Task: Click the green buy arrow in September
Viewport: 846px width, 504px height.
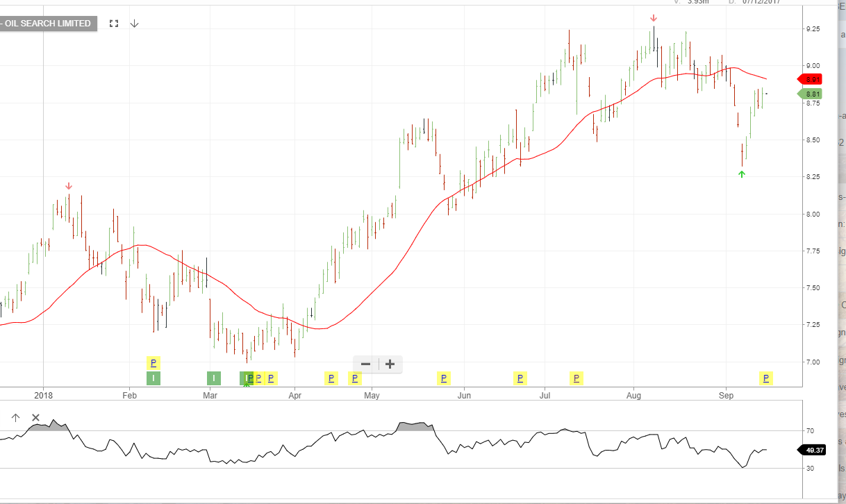Action: coord(742,174)
